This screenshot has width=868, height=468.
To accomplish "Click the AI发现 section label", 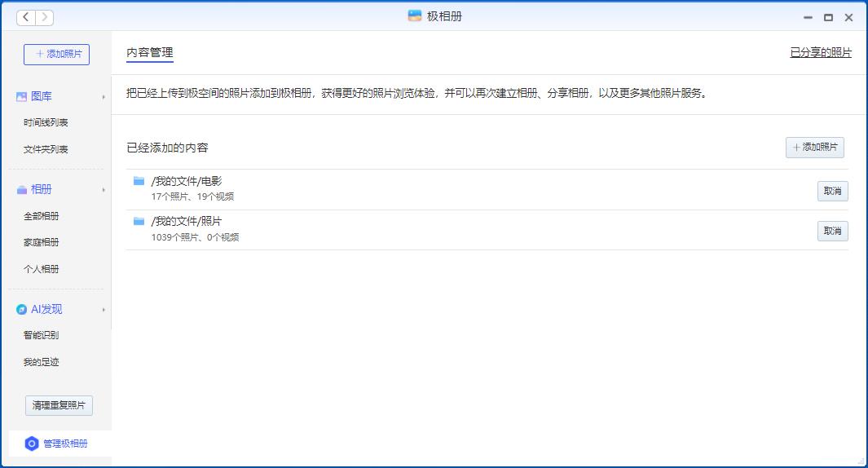I will 46,309.
